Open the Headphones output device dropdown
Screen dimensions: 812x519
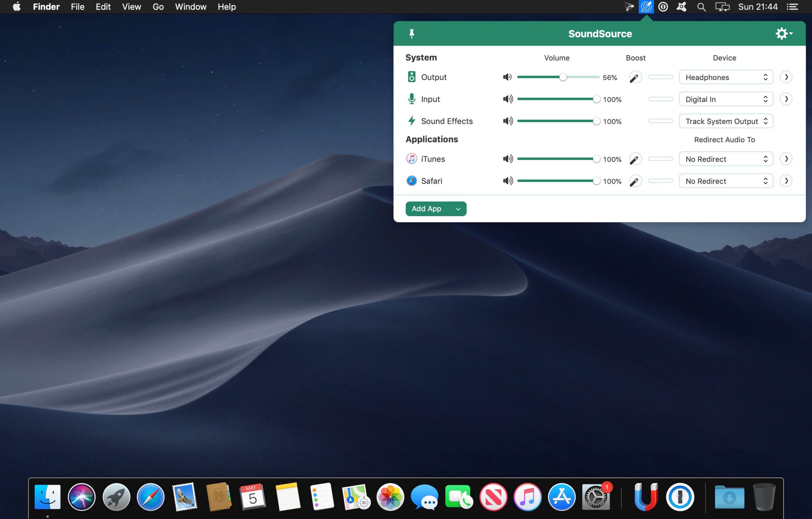point(726,77)
